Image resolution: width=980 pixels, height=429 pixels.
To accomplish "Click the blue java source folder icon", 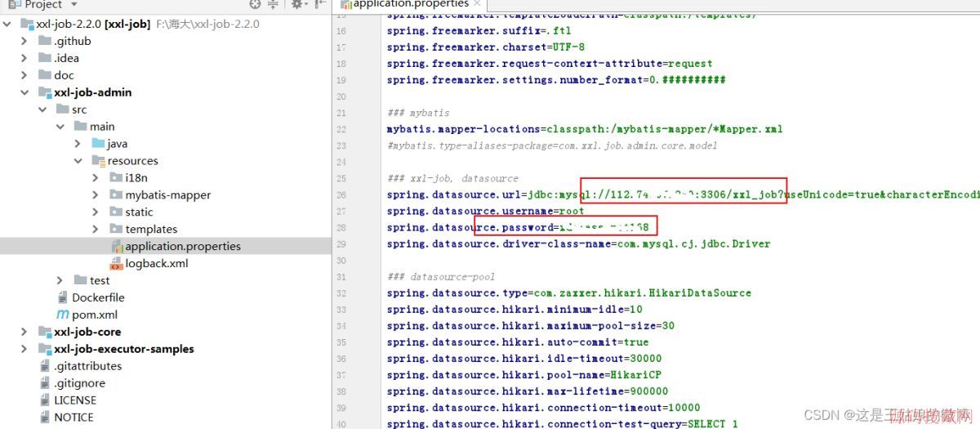I will pos(99,144).
